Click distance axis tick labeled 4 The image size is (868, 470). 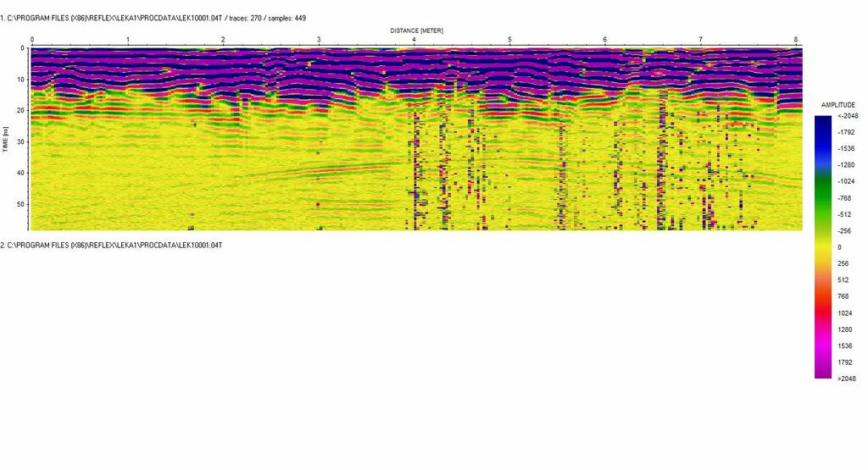(x=415, y=40)
